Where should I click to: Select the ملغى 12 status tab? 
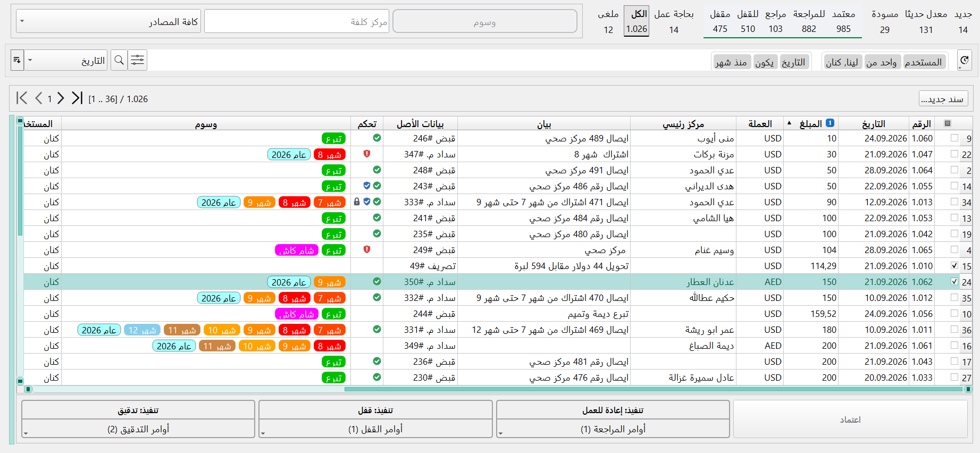coord(608,21)
